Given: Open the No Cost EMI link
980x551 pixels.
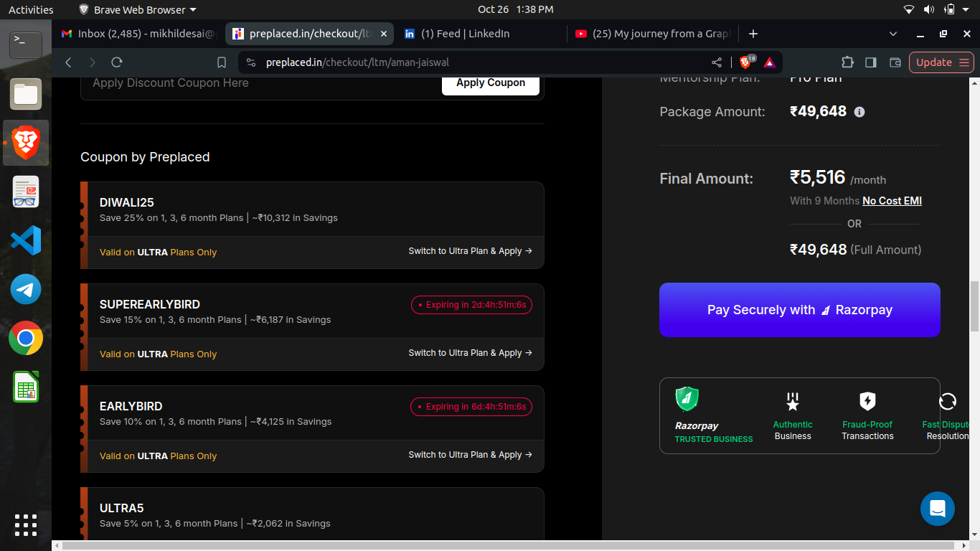Looking at the screenshot, I should [x=892, y=201].
